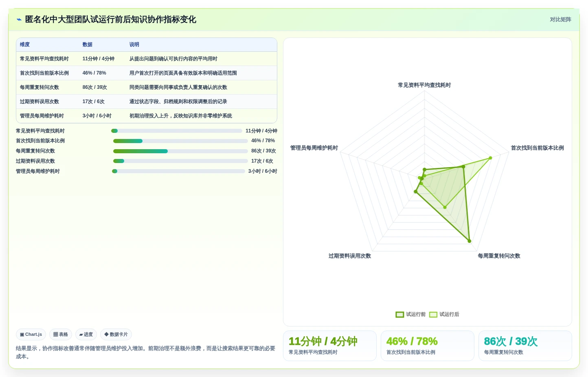The image size is (588, 377).
Task: Select table cell 常见资料平均查找耗时
Action: (x=44, y=59)
